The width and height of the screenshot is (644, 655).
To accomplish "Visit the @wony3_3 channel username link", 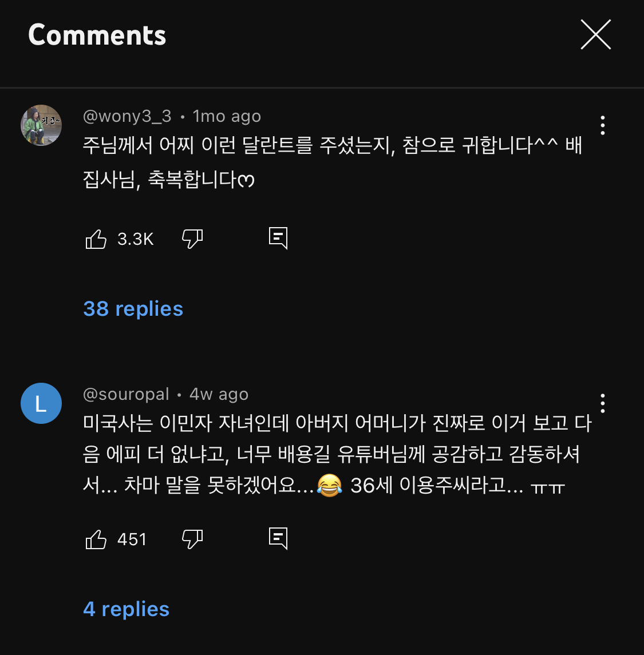I will click(x=127, y=116).
